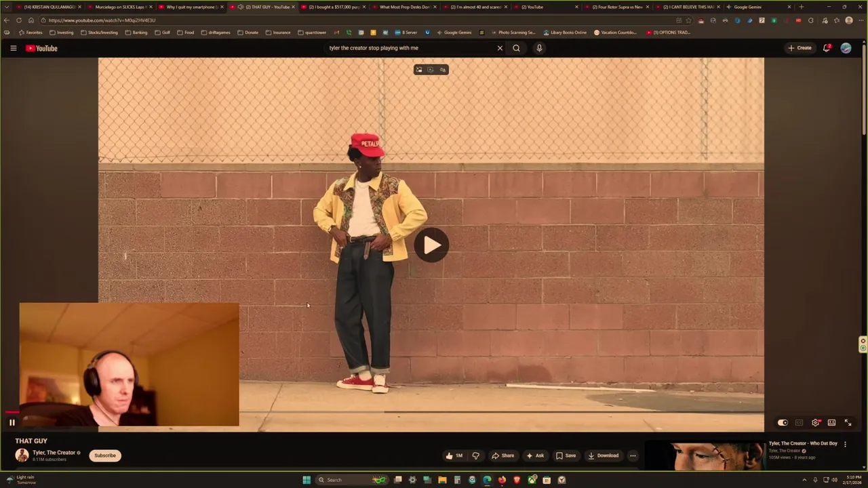Open Tyler, The Creator channel avatar
The height and width of the screenshot is (488, 868).
pos(22,455)
